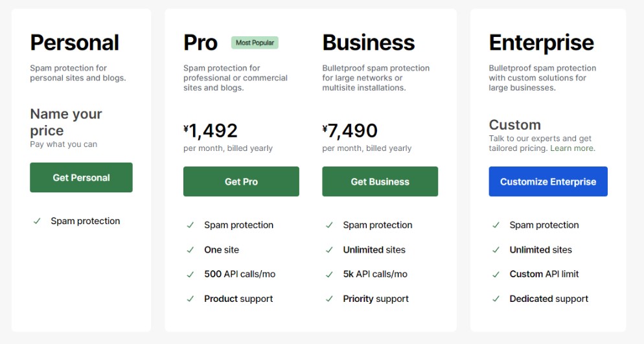Viewport: 644px width, 344px height.
Task: Click the Business plan heading
Action: 368,43
